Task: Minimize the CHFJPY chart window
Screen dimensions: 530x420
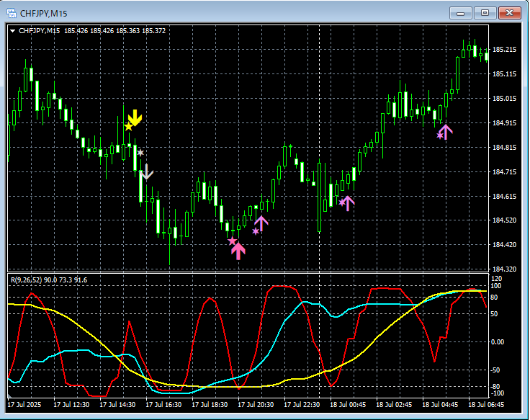Action: click(x=460, y=13)
